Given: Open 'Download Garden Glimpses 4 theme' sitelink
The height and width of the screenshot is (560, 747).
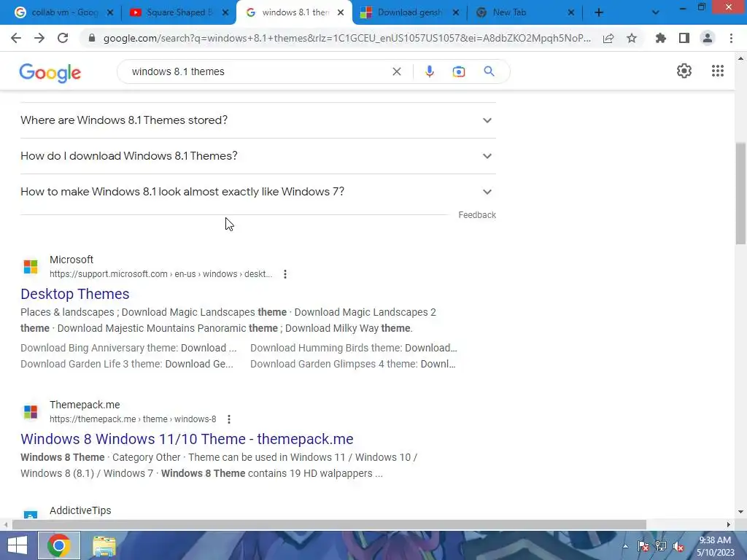Looking at the screenshot, I should pos(352,364).
